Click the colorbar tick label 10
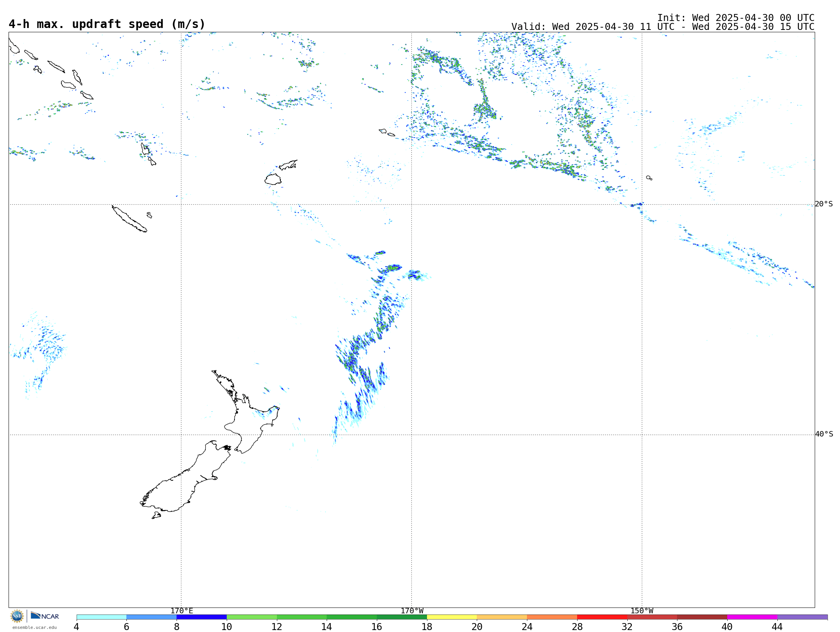840x632 pixels. point(227,627)
